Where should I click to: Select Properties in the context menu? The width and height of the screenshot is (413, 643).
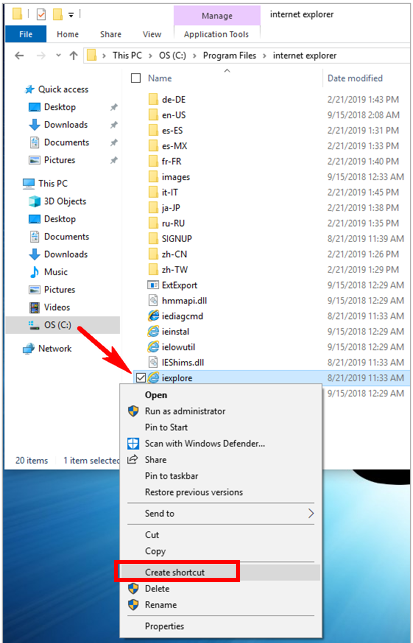pos(164,626)
